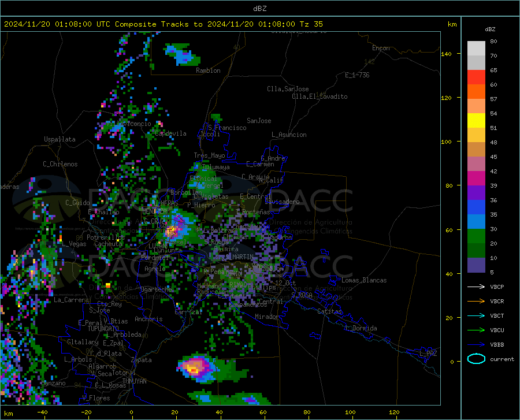Click the Lomas_Blancas map label

click(364, 280)
